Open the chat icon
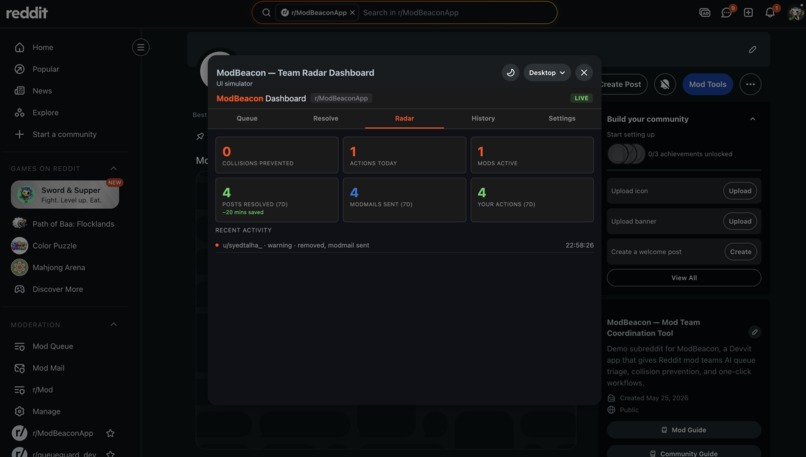This screenshot has height=457, width=806. pyautogui.click(x=727, y=12)
